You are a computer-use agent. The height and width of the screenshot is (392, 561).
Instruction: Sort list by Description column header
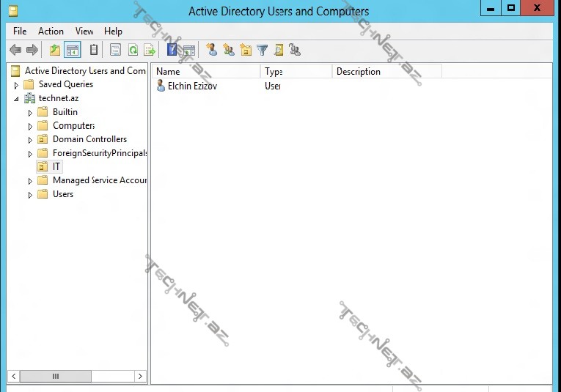coord(387,72)
